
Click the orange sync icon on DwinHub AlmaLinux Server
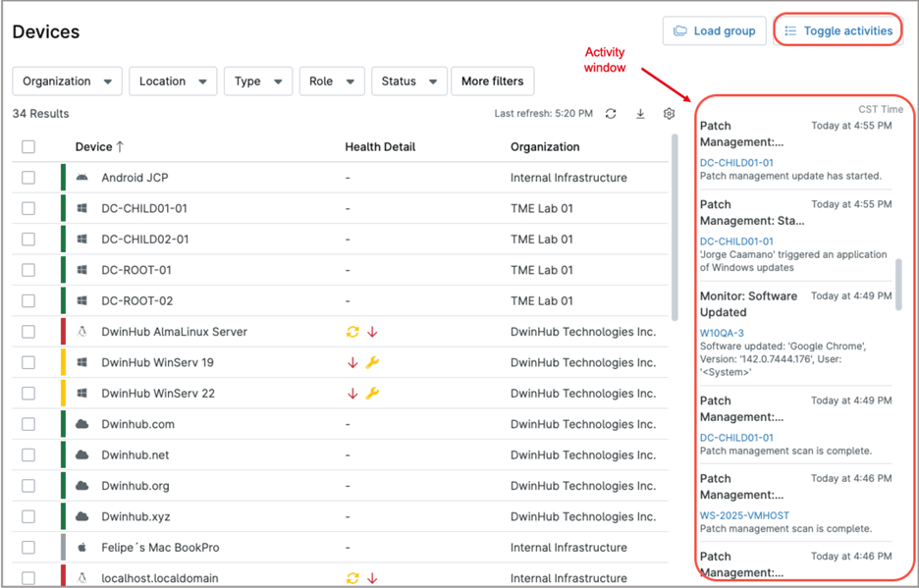352,332
